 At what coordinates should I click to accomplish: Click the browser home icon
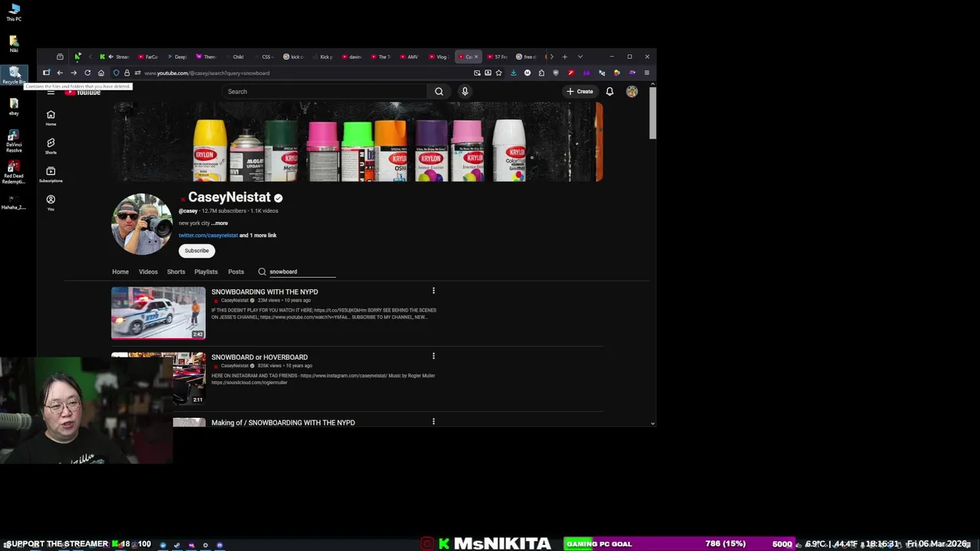[x=101, y=73]
